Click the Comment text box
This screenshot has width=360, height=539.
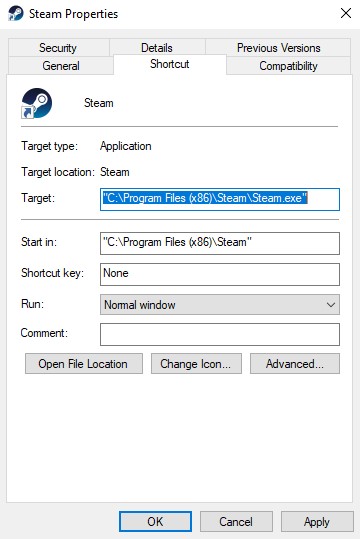(220, 334)
